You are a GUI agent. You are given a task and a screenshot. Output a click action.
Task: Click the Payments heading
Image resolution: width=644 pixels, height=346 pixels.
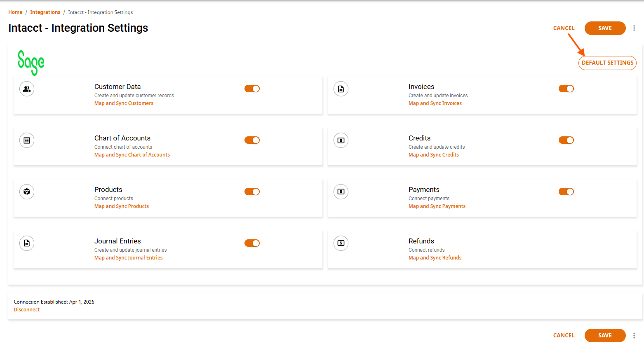(x=424, y=189)
